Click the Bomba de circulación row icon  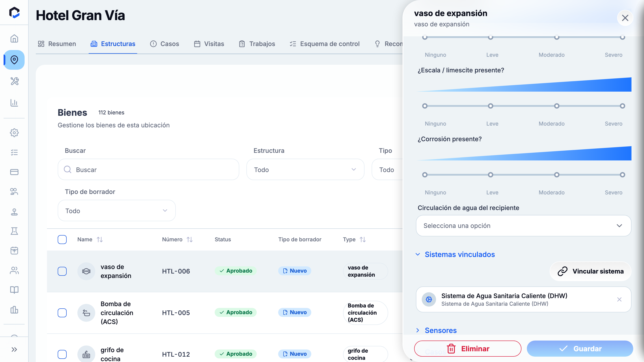pyautogui.click(x=86, y=313)
